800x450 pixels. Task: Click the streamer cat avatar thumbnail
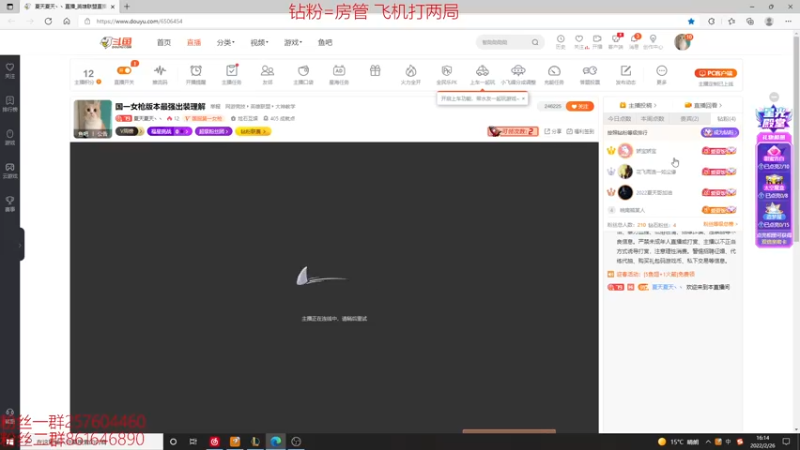pyautogui.click(x=92, y=118)
